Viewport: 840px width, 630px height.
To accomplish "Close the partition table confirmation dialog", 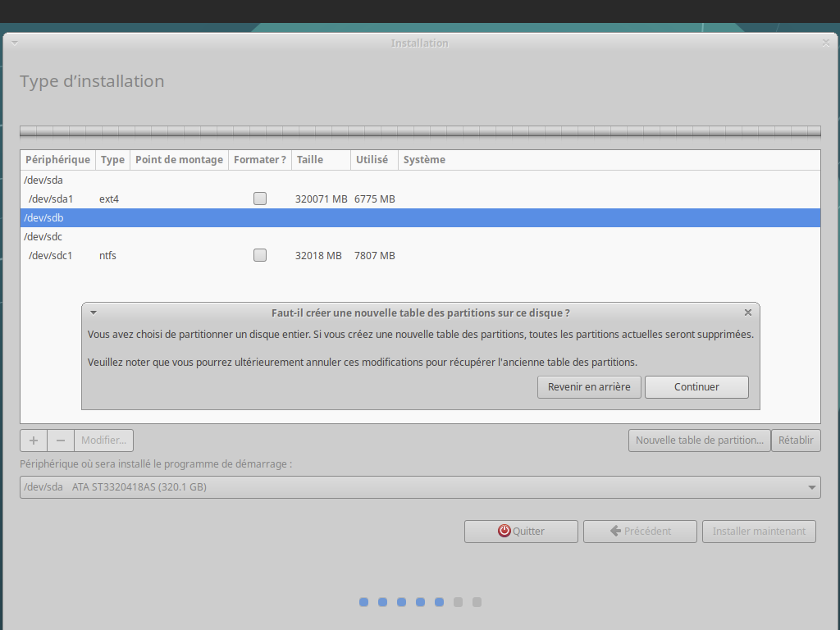I will tap(747, 313).
